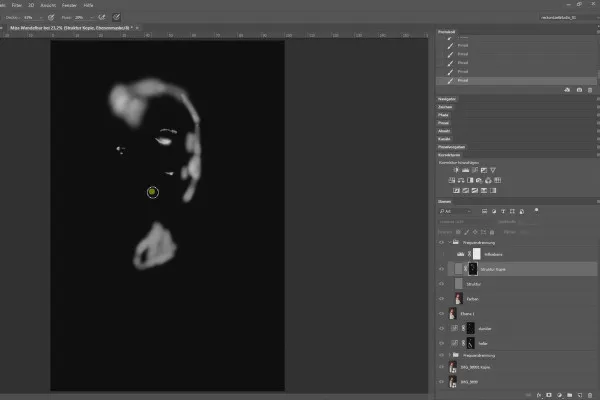Select the last Pinsel history state
Viewport: 600px width, 400px height.
pyautogui.click(x=516, y=80)
